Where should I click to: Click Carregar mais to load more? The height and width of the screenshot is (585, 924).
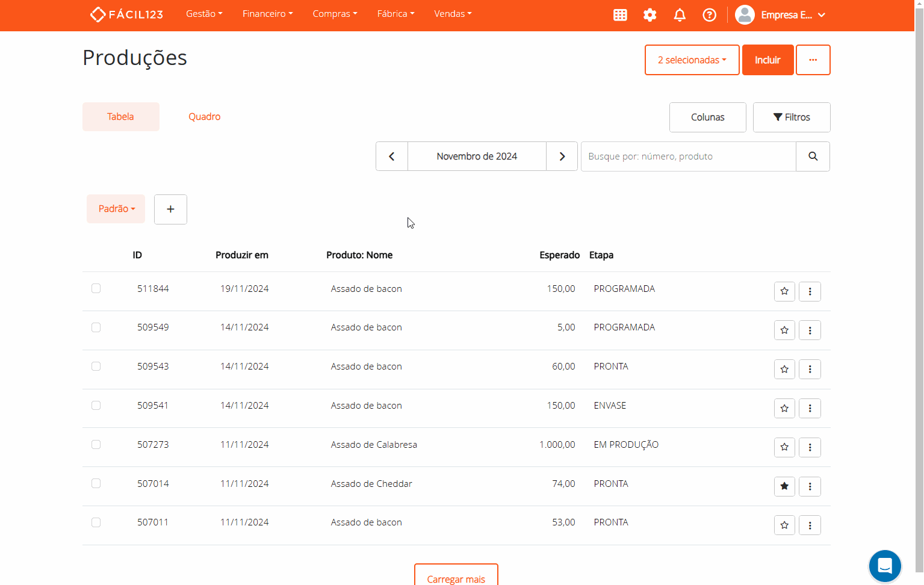coord(456,578)
